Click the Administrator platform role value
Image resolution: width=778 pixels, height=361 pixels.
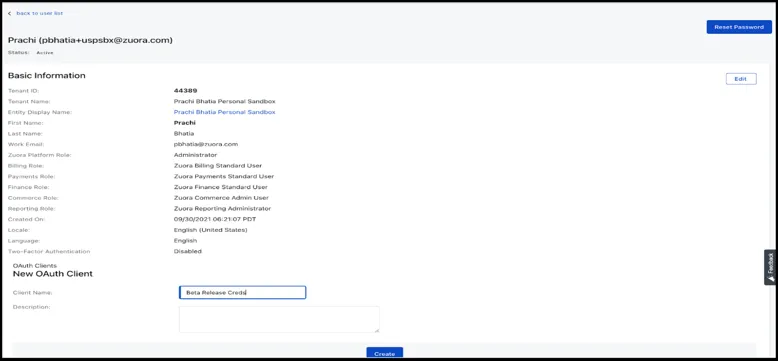(x=195, y=155)
